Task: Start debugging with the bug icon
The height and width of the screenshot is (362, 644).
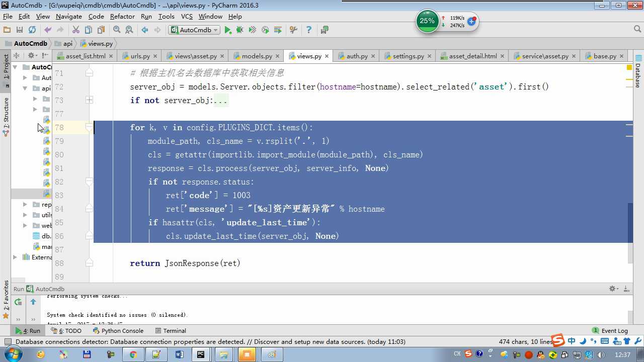Action: tap(240, 30)
